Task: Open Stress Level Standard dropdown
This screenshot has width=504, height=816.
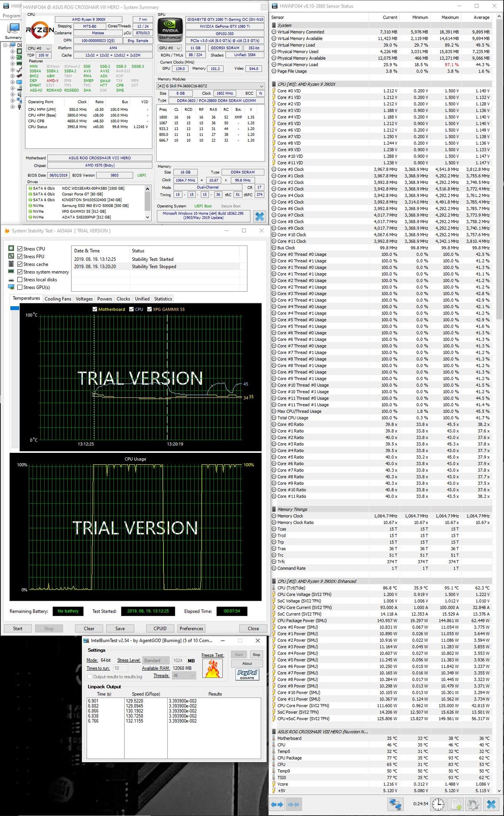Action: click(156, 660)
